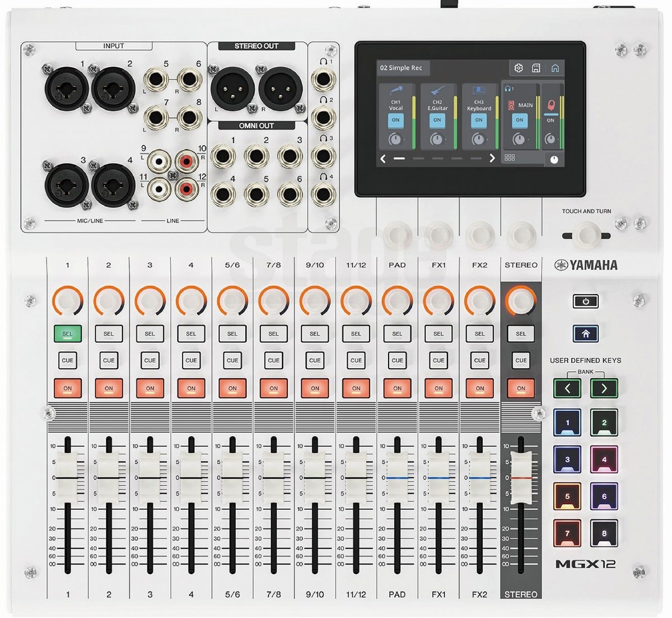Viewport: 672px width, 618px height.
Task: Toggle the CH3 Keyboard ON button on the touchscreen
Action: click(479, 120)
